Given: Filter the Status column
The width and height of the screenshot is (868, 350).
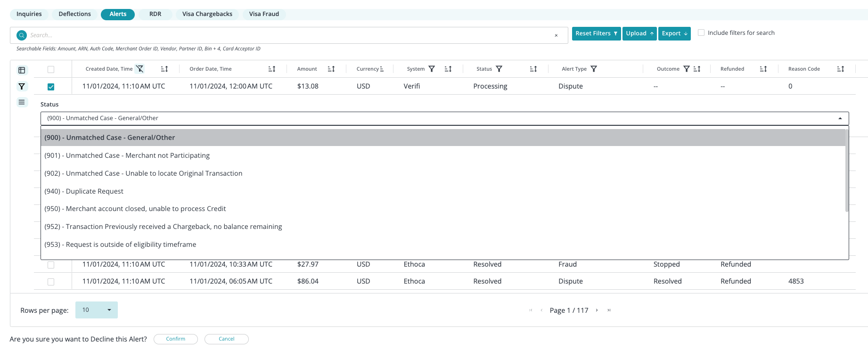Looking at the screenshot, I should (x=499, y=69).
